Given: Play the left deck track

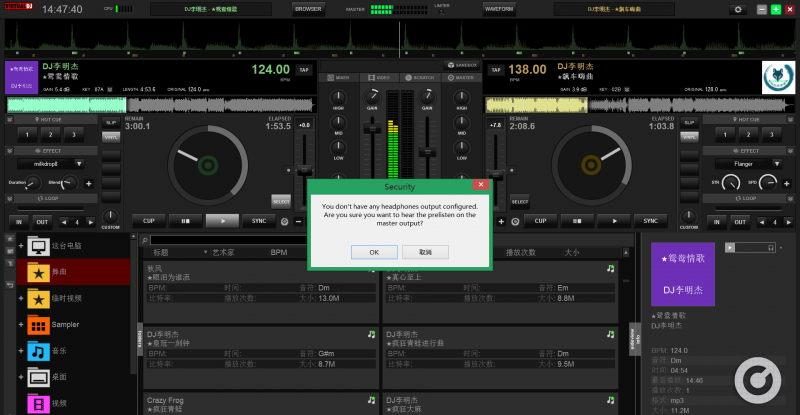Looking at the screenshot, I should pos(222,220).
